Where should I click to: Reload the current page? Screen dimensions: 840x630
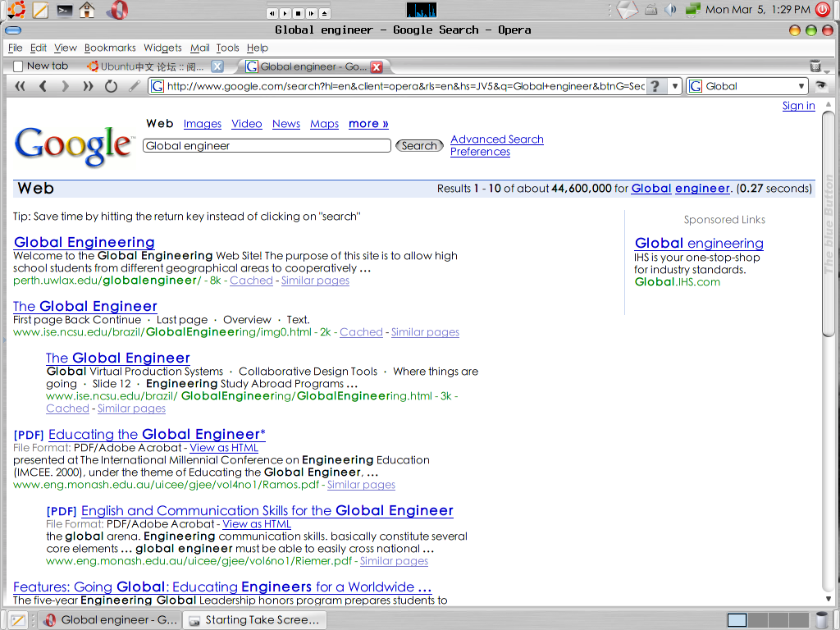[111, 85]
